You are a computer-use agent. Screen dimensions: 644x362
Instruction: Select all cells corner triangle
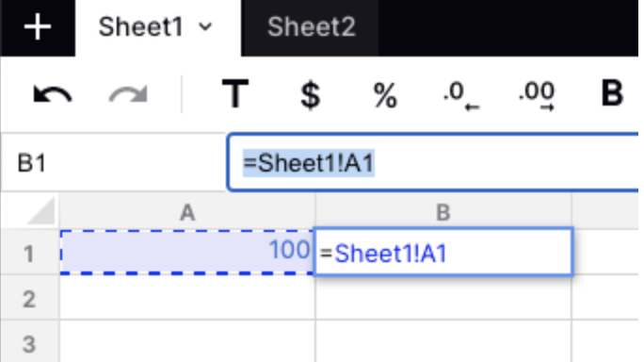(x=41, y=210)
